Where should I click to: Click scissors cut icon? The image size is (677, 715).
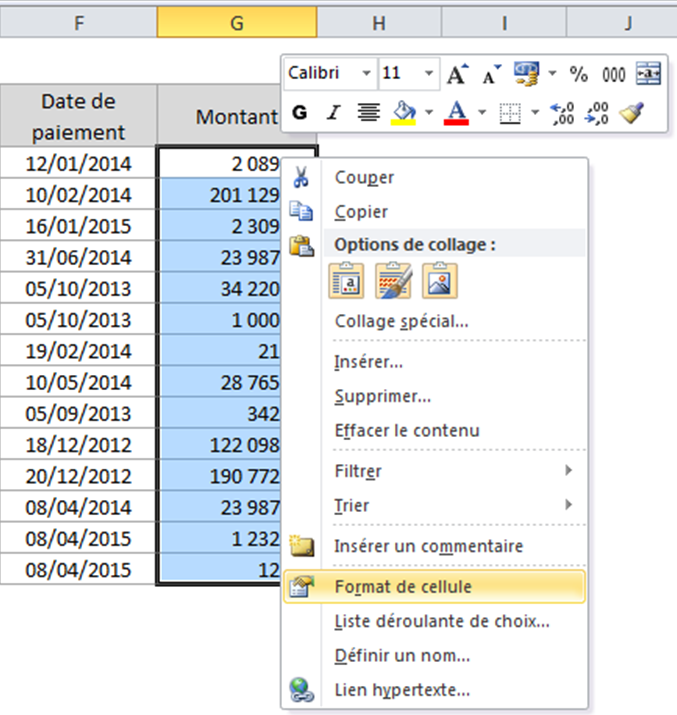[x=301, y=177]
